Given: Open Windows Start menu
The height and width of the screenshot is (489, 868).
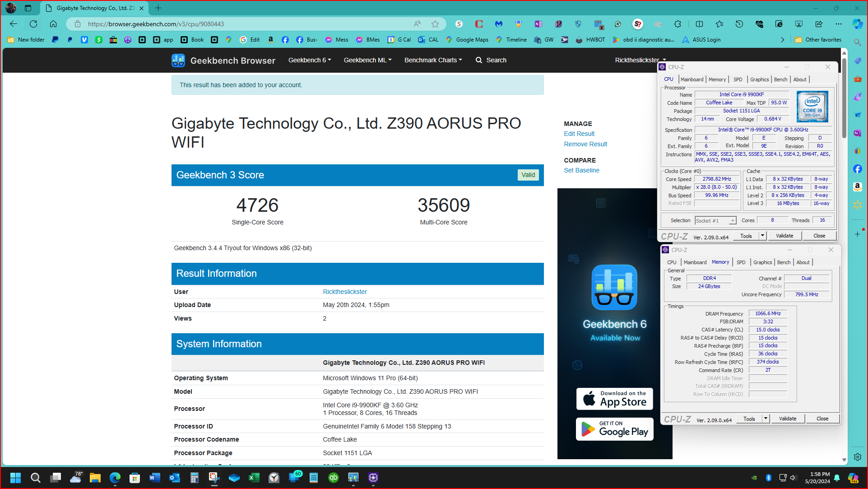Looking at the screenshot, I should [x=15, y=478].
